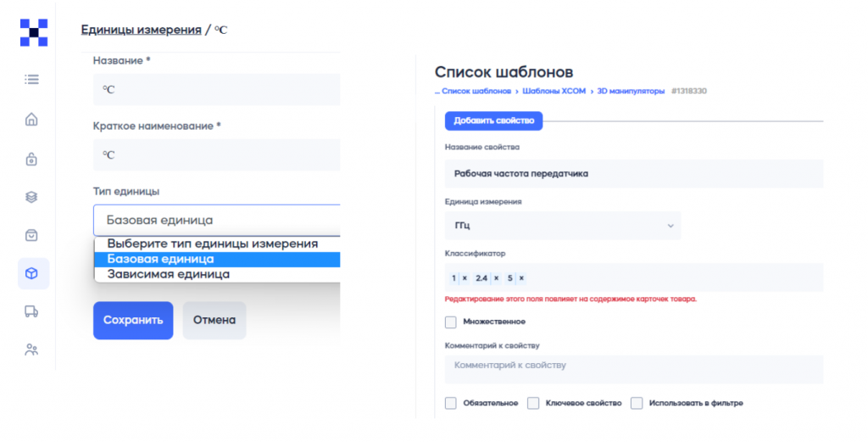
Task: Select the highlighted cube icon in sidebar
Action: (x=32, y=273)
